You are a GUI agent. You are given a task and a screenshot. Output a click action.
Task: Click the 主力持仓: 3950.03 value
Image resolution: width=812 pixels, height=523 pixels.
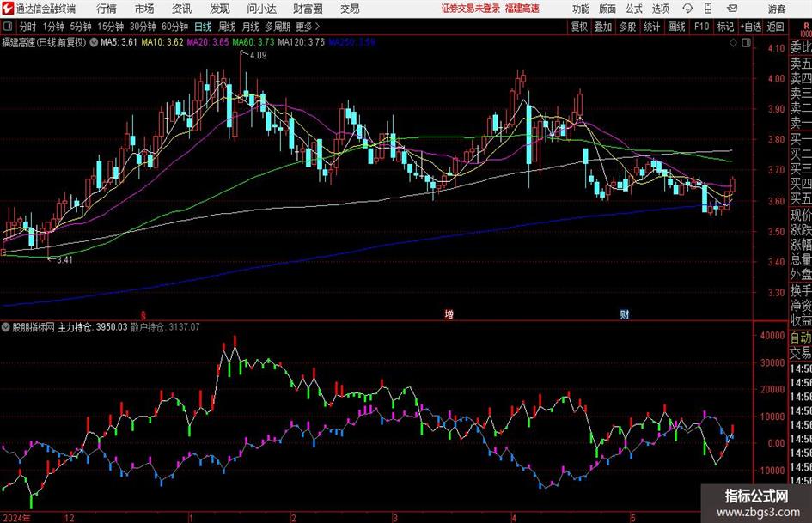[93, 327]
